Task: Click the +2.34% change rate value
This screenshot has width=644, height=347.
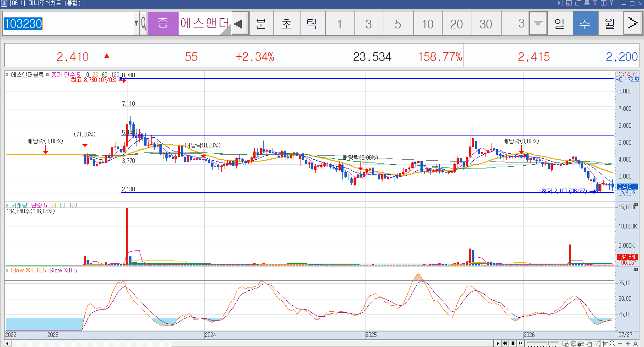Action: coord(255,57)
